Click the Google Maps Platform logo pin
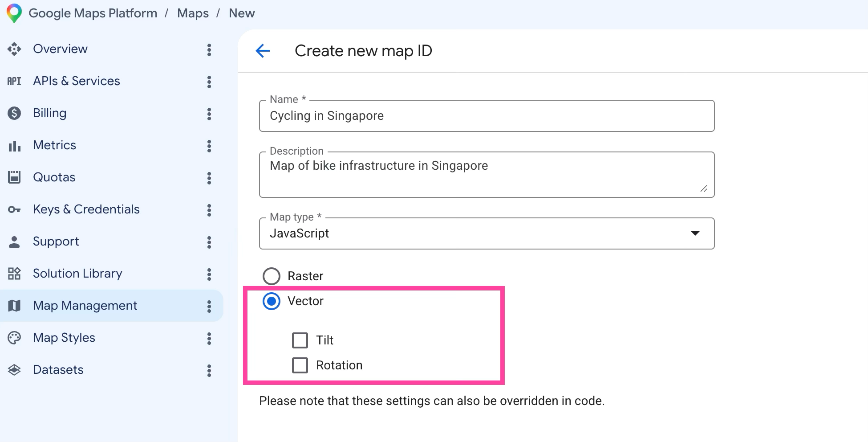The width and height of the screenshot is (868, 442). click(14, 13)
